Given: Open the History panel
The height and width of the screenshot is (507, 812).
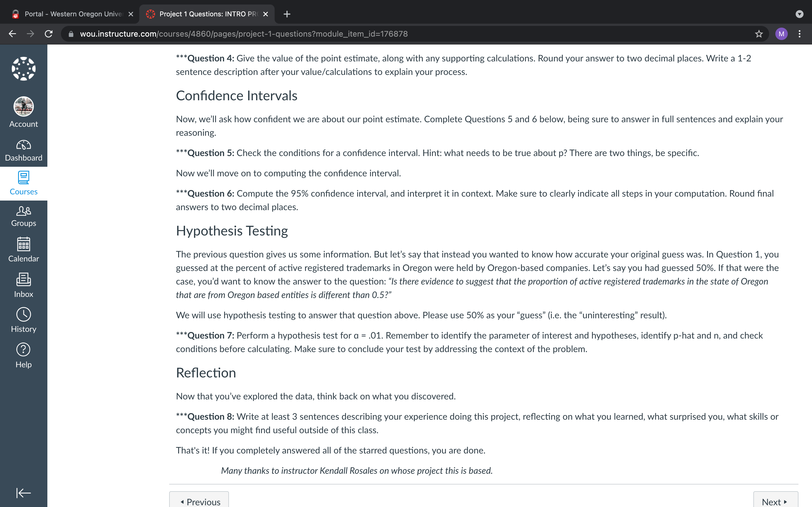Looking at the screenshot, I should pyautogui.click(x=23, y=320).
